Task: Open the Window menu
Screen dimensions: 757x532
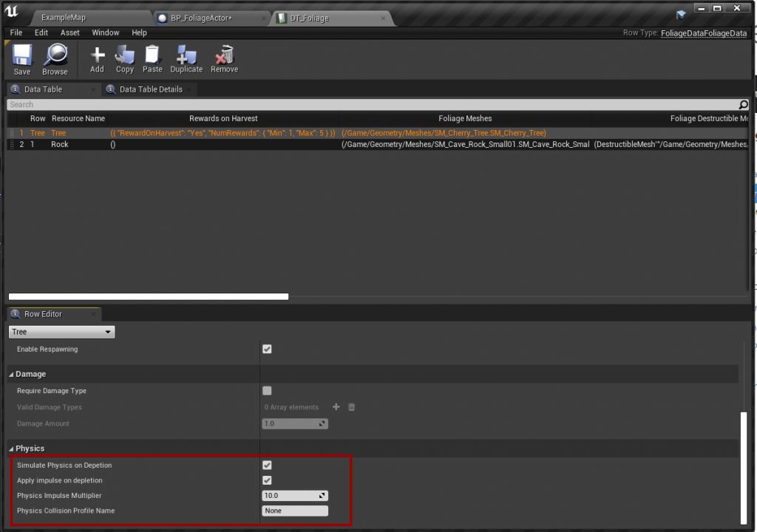Action: (105, 33)
